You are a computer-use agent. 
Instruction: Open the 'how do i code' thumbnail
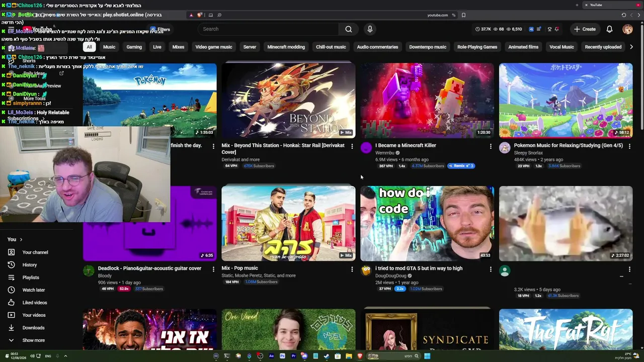427,223
